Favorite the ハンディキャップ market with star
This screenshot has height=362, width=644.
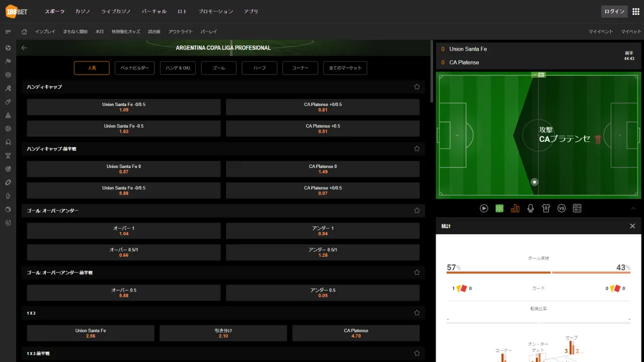tap(417, 87)
